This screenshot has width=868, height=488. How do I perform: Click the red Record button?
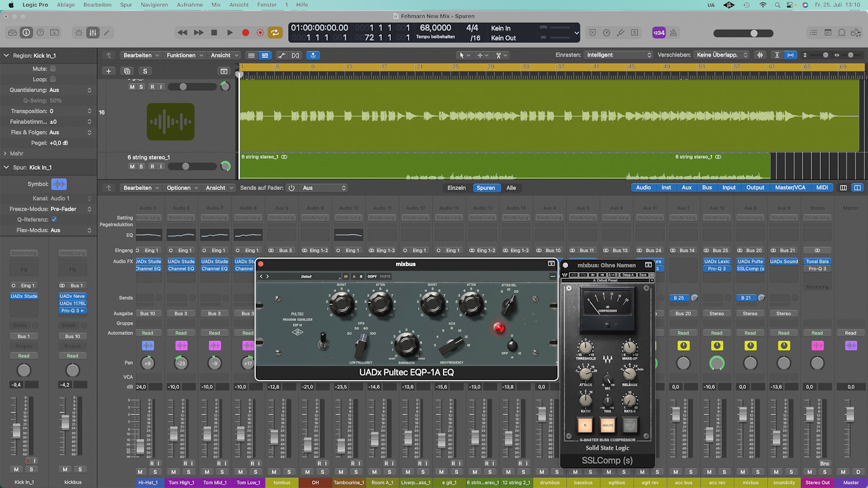tap(245, 32)
